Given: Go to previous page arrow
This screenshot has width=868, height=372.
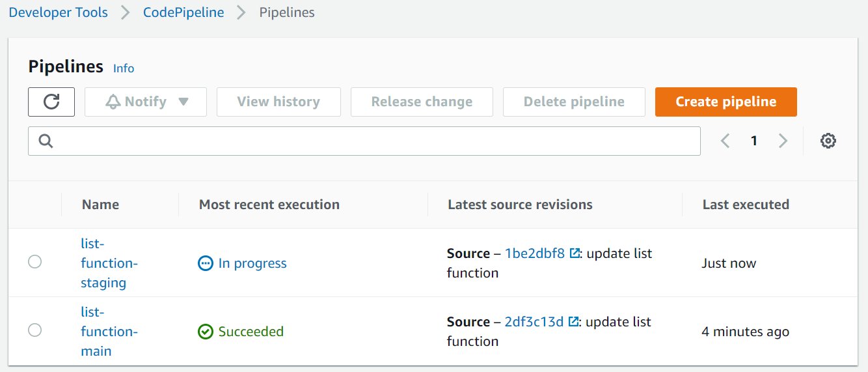Looking at the screenshot, I should 726,141.
